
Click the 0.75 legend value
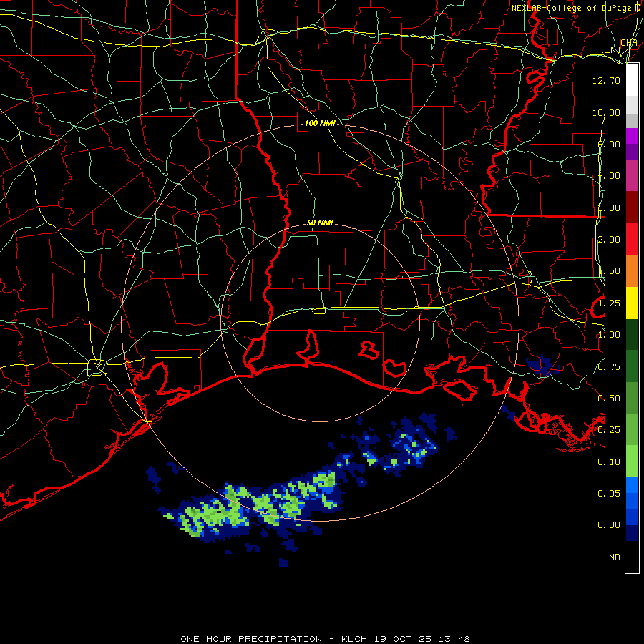(x=609, y=367)
